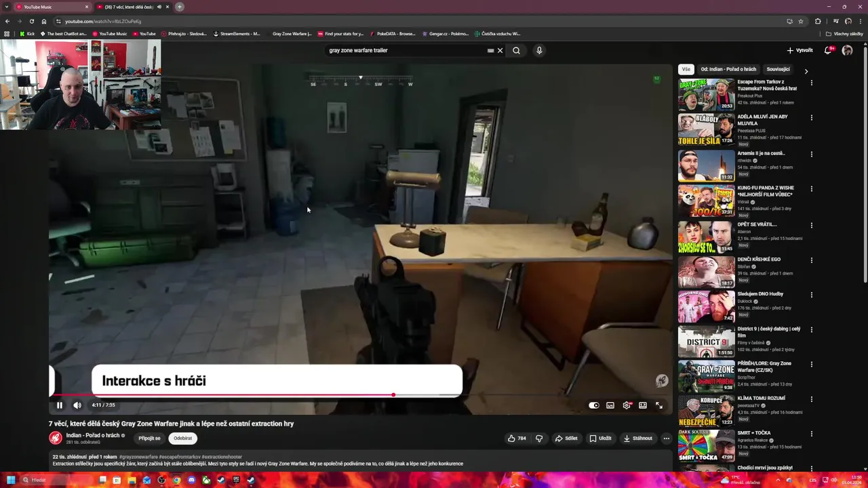Open the StreamElements bookmark
Screen dimensions: 868x488
[x=237, y=34]
